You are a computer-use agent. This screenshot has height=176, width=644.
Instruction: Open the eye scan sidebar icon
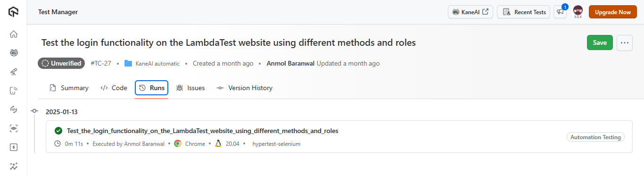point(14,128)
